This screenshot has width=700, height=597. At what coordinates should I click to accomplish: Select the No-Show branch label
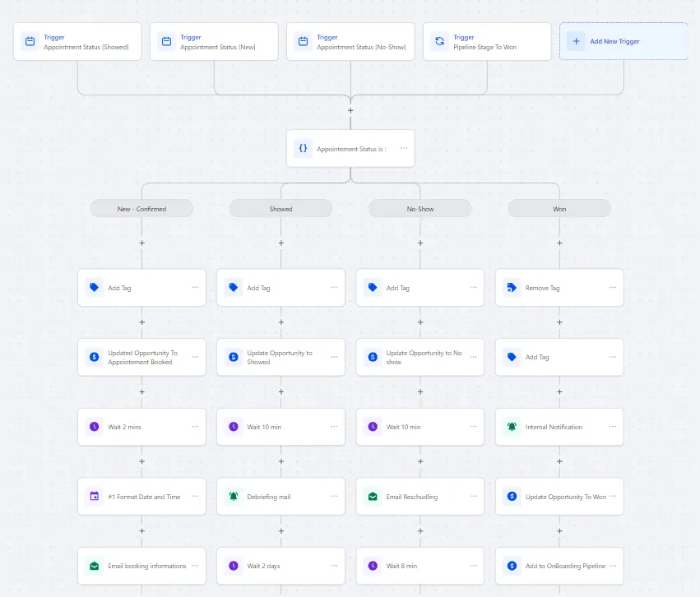tap(420, 208)
